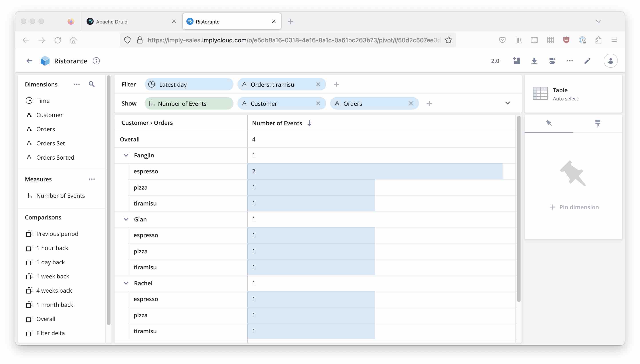Expand the Show bar chevron dropdown
Screen dimensions: 640x364
[x=507, y=103]
